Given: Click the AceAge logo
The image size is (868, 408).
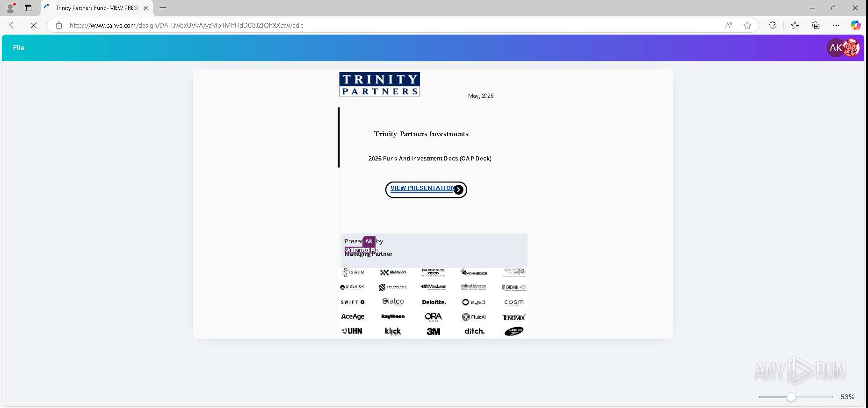Looking at the screenshot, I should pyautogui.click(x=353, y=317).
